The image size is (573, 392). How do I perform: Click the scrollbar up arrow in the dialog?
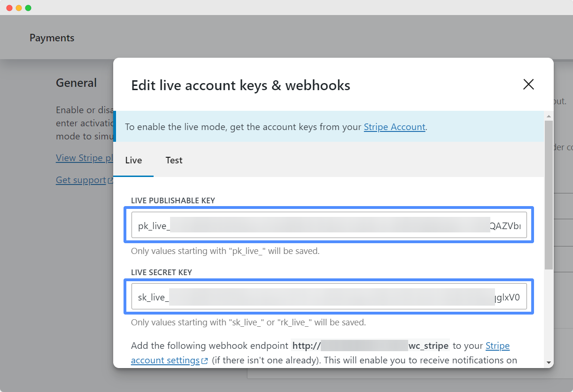coord(548,116)
